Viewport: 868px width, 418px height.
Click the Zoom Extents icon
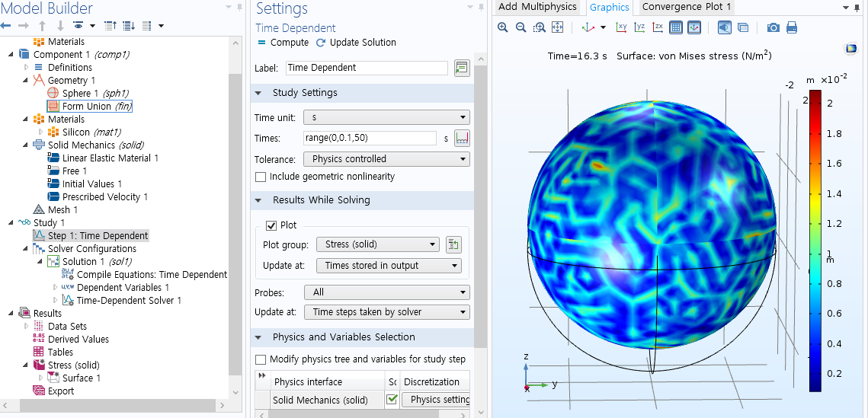(x=557, y=27)
